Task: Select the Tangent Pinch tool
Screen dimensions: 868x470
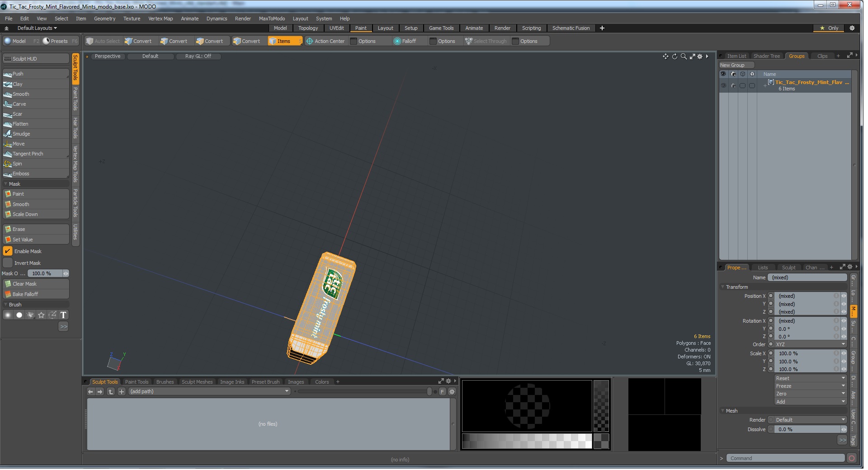Action: point(36,154)
